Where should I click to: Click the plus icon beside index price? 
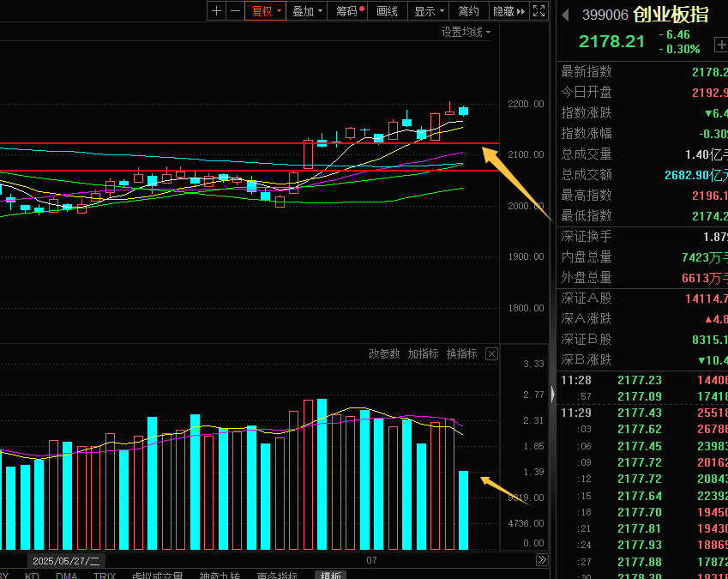pyautogui.click(x=721, y=43)
